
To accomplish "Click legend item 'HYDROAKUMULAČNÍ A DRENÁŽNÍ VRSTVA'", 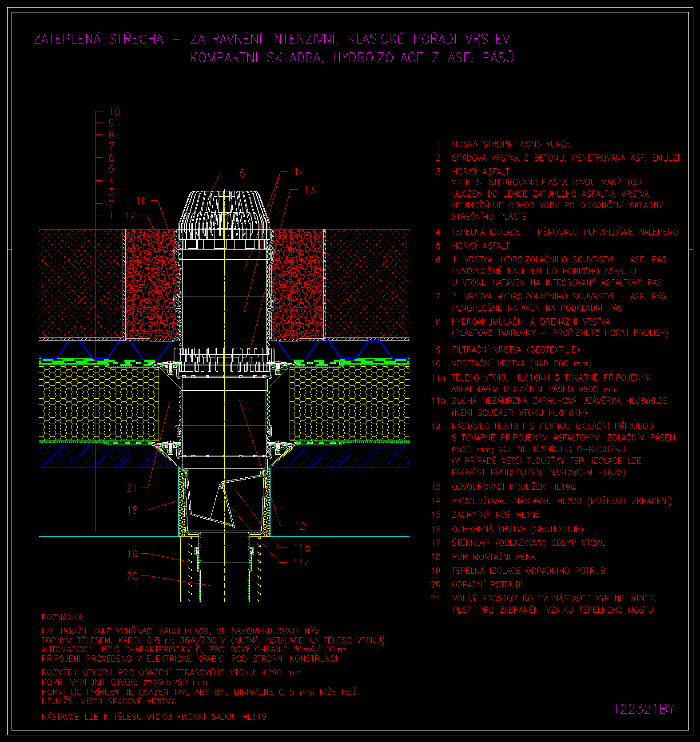I will click(531, 321).
